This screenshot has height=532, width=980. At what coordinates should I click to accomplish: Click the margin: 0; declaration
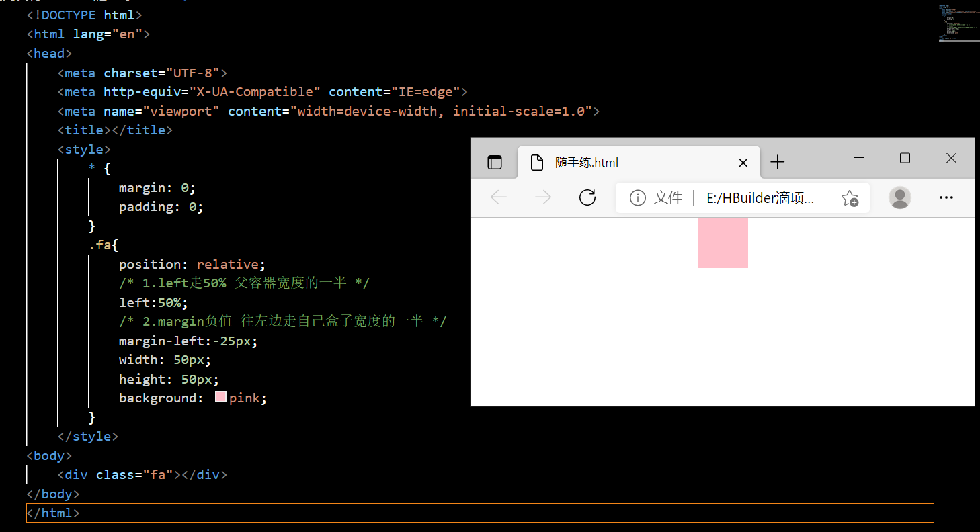pyautogui.click(x=157, y=187)
